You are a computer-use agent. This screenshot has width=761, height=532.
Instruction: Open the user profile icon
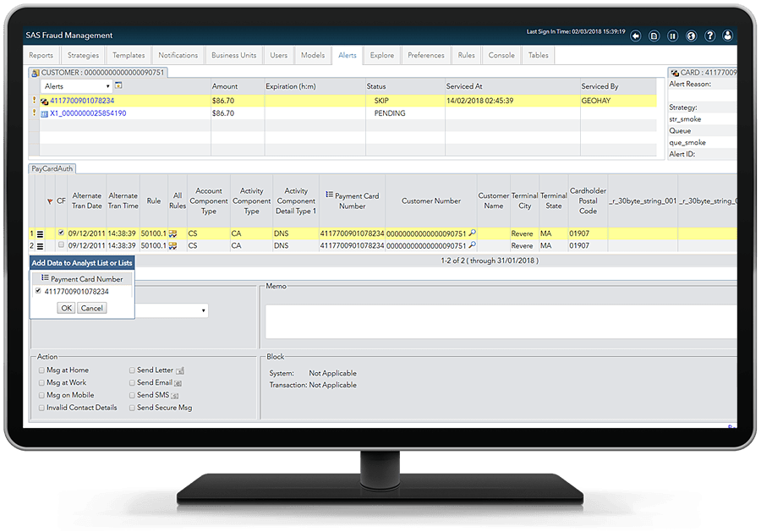click(728, 36)
